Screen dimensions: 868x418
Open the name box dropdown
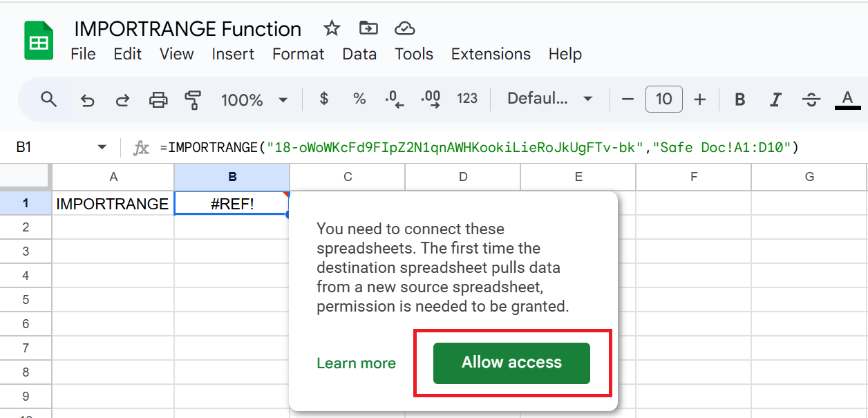coord(101,147)
